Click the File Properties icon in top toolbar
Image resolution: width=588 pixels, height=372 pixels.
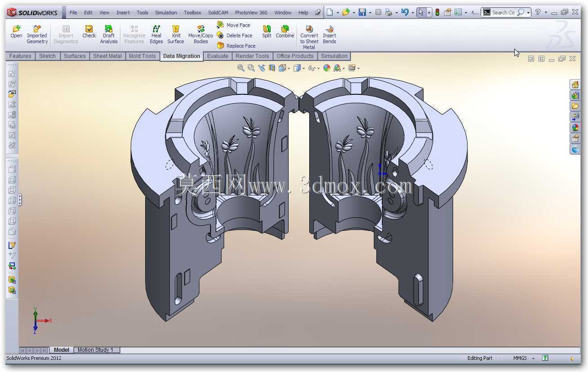(447, 13)
